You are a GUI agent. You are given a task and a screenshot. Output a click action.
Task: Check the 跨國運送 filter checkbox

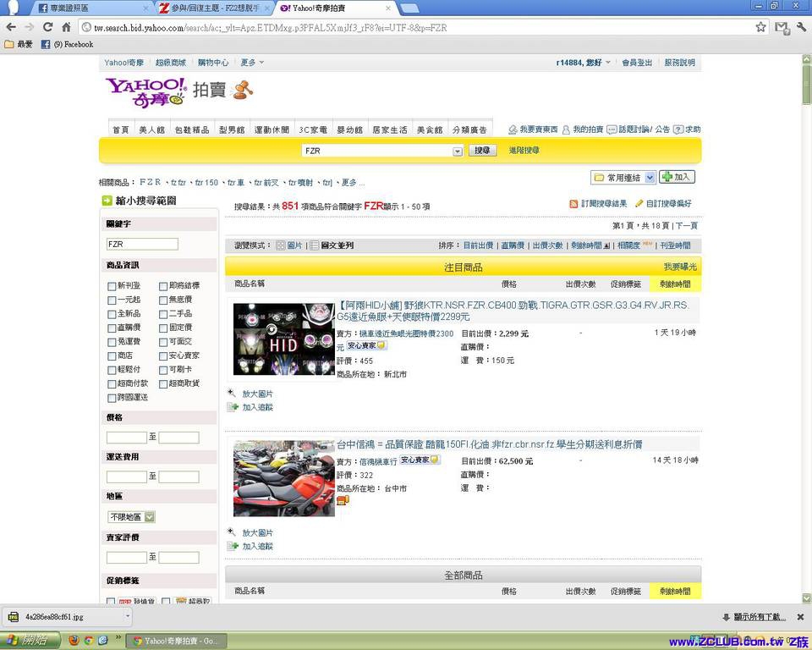pyautogui.click(x=112, y=398)
